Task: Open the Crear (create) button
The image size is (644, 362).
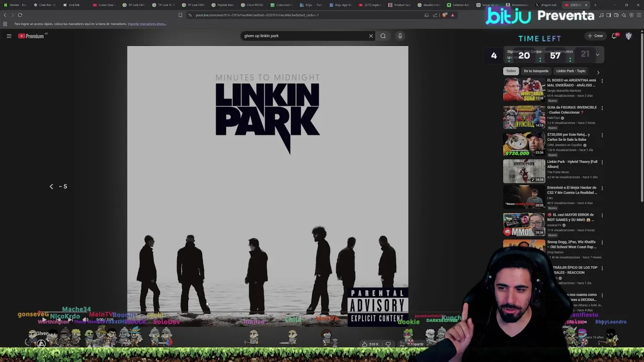Action: (595, 36)
